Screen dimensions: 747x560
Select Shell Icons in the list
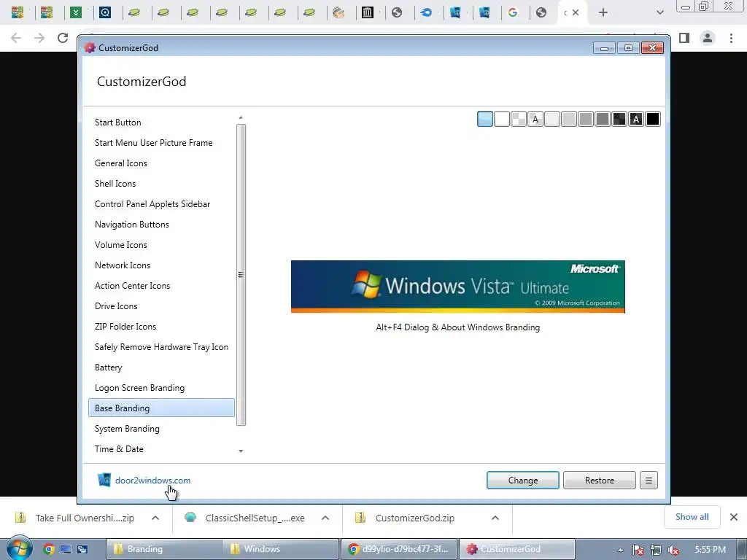coord(161,184)
